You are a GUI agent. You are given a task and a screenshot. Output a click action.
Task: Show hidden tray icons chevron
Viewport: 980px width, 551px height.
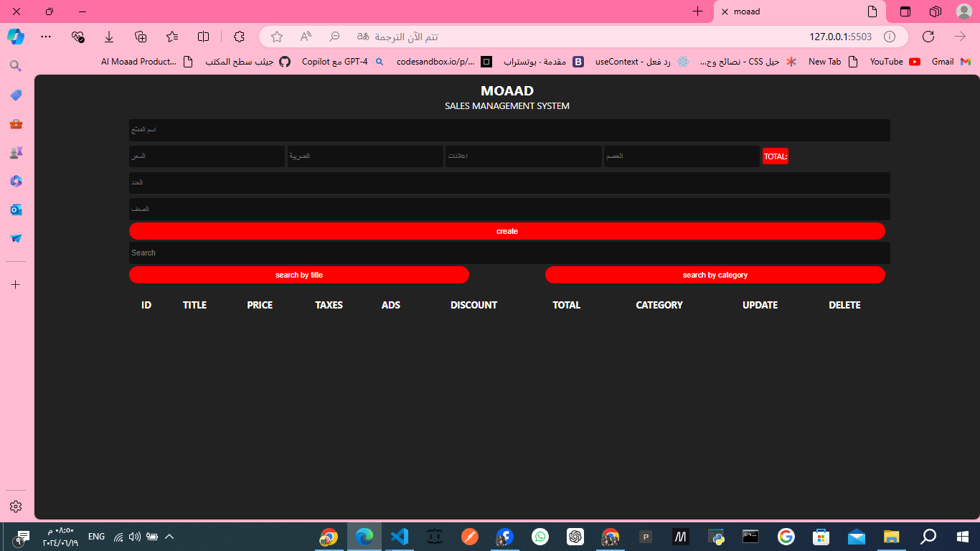coord(169,537)
